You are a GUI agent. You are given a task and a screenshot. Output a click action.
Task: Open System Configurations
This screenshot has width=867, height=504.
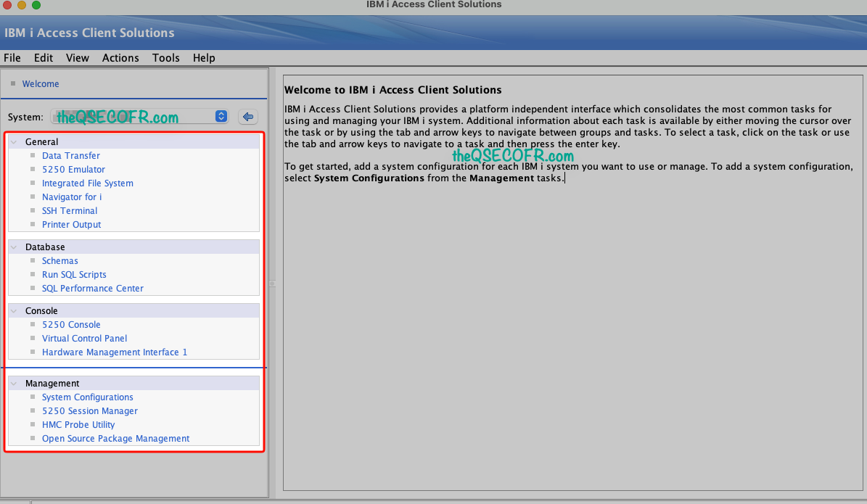tap(87, 397)
